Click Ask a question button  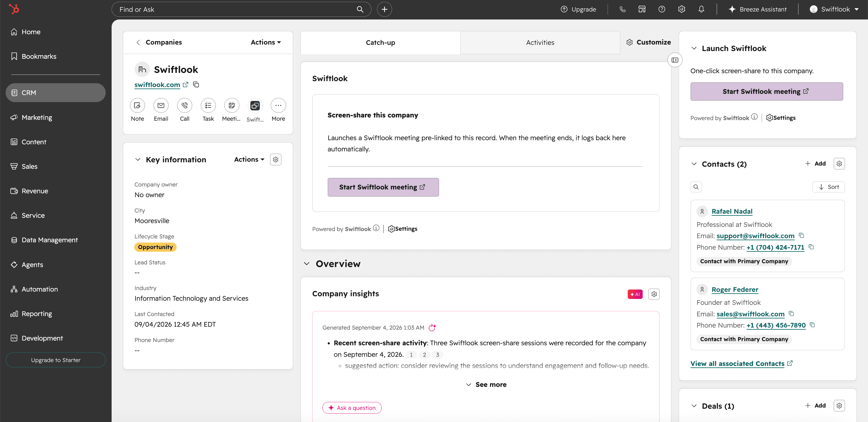pos(352,408)
